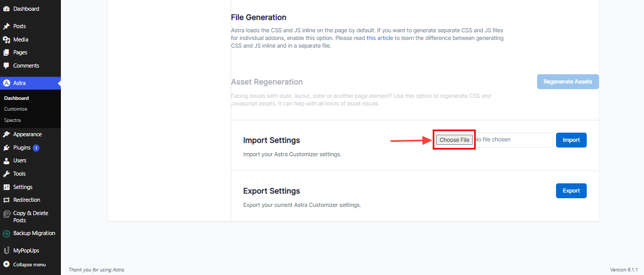Click the Copy & Delete Posts icon
This screenshot has width=644, height=275.
pos(6,214)
